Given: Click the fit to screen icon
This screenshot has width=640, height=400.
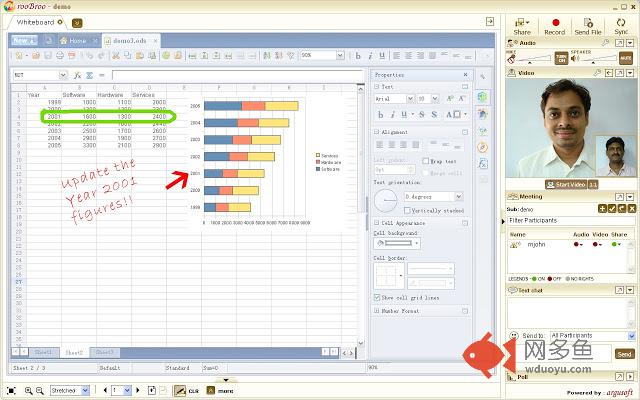Looking at the screenshot, I should tap(11, 391).
